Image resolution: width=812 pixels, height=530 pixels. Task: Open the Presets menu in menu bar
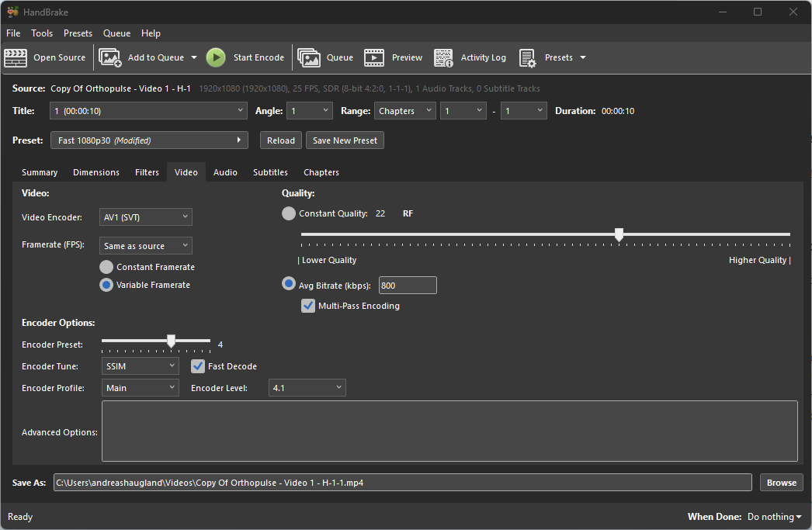click(78, 33)
